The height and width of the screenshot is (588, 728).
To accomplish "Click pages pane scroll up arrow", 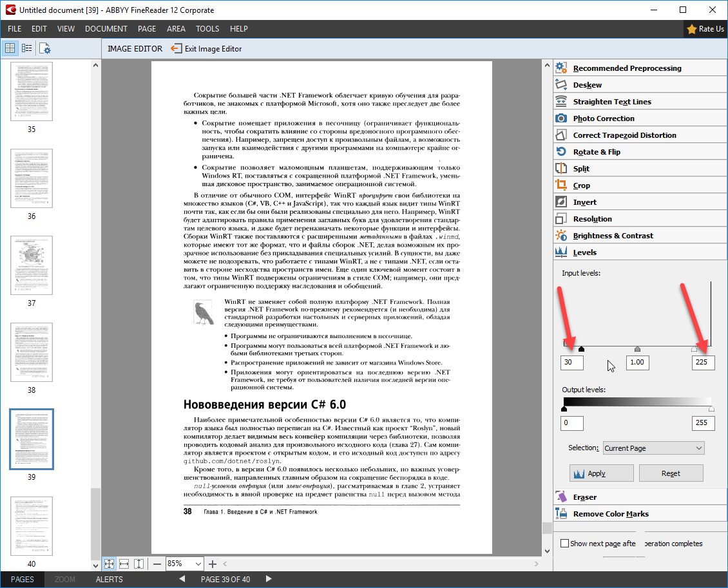I will pos(95,66).
